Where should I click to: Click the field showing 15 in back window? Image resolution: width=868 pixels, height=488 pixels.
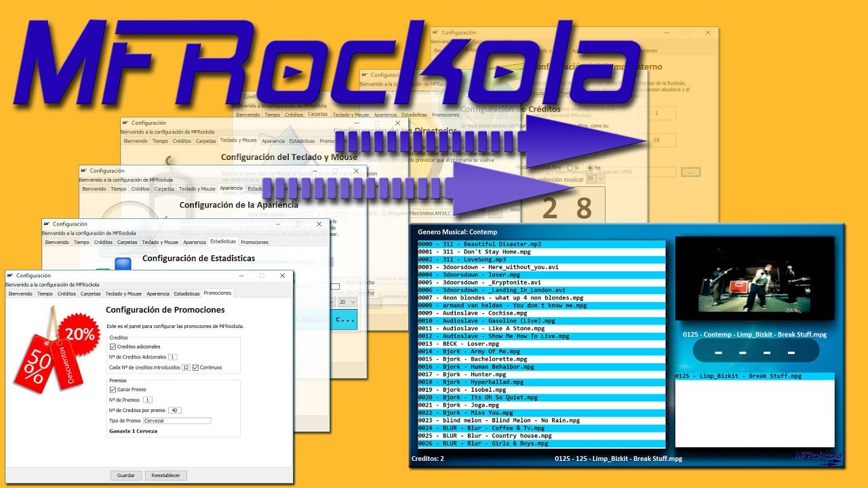click(656, 140)
